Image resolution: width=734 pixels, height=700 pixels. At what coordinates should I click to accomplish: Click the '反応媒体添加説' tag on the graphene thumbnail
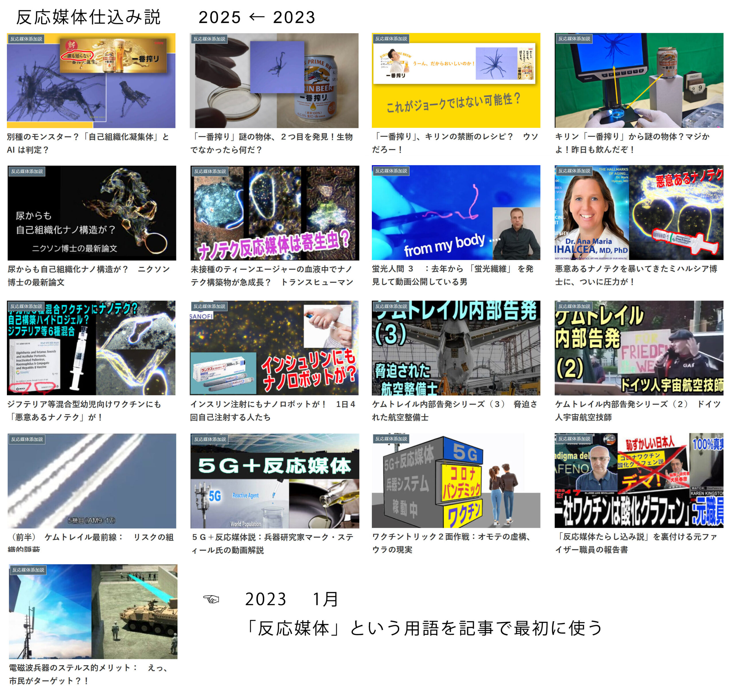tap(574, 439)
